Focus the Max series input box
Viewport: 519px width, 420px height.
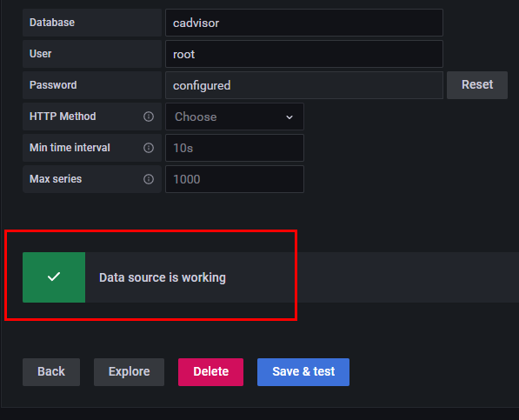point(235,179)
